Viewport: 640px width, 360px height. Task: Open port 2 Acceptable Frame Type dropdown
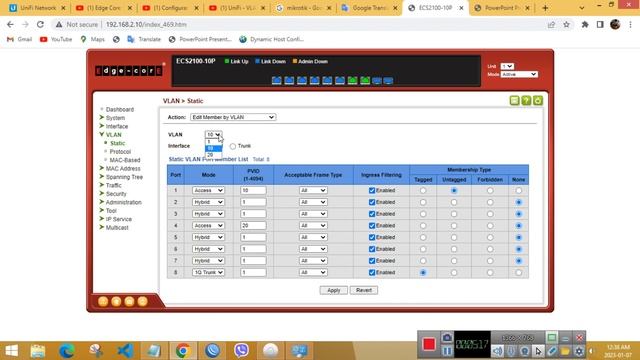(313, 202)
